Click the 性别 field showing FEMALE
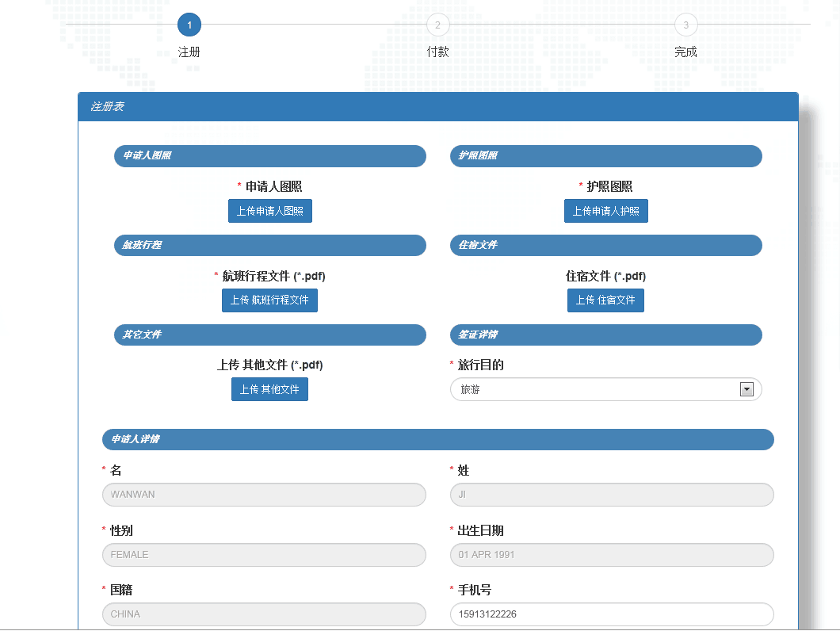This screenshot has width=840, height=631. (x=264, y=555)
